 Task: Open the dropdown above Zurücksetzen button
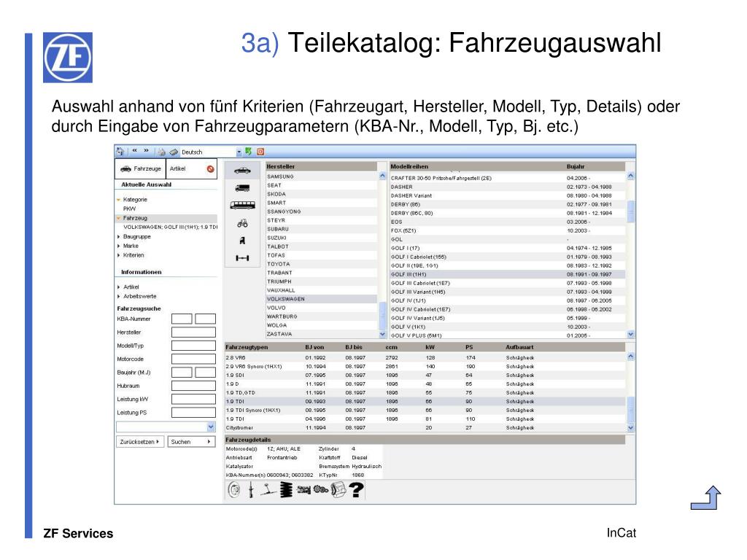(211, 427)
